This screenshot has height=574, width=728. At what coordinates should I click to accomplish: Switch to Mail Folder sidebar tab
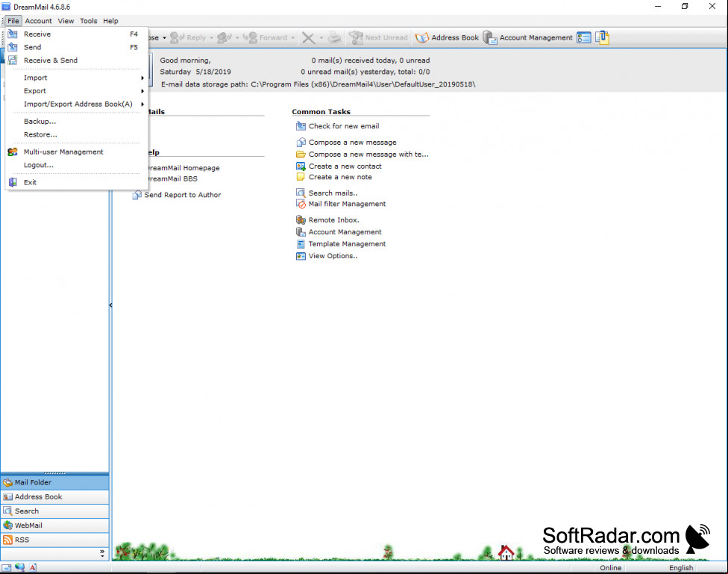point(54,482)
